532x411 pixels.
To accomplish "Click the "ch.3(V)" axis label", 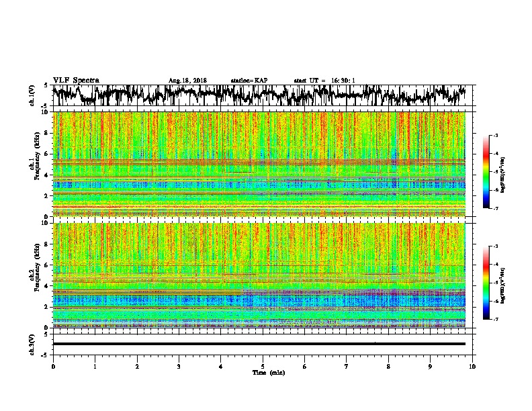I will click(x=32, y=345).
